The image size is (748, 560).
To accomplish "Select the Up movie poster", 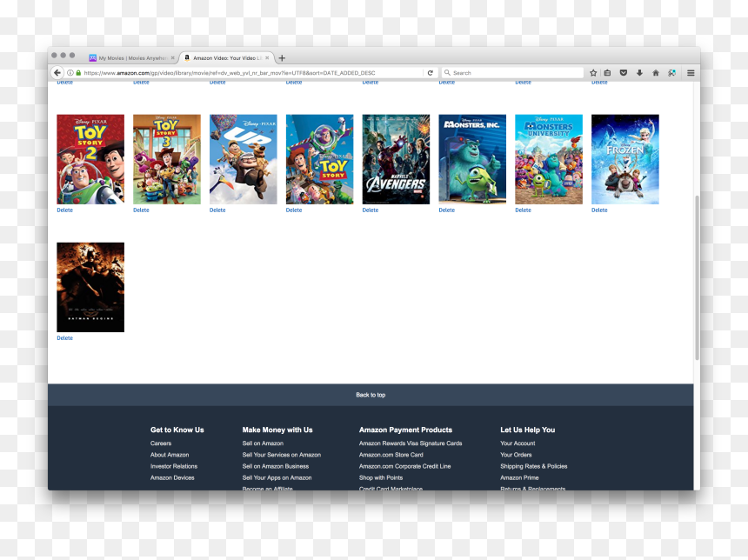I will (244, 159).
